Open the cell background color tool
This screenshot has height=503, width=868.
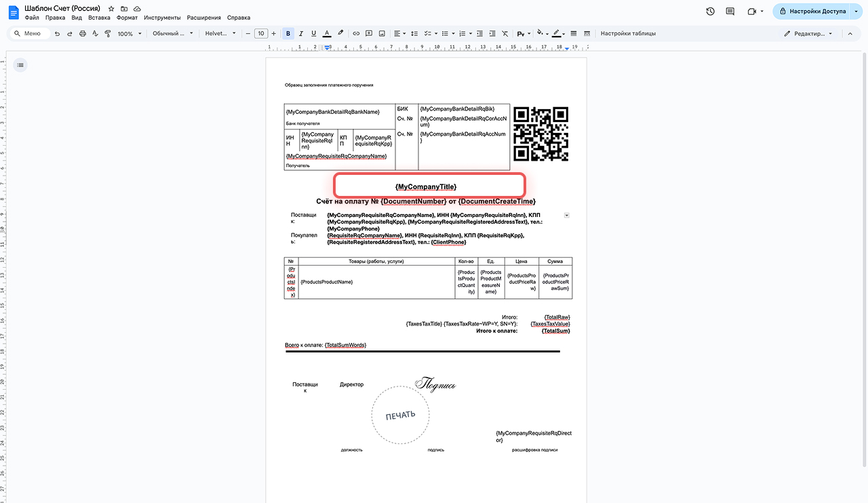542,33
